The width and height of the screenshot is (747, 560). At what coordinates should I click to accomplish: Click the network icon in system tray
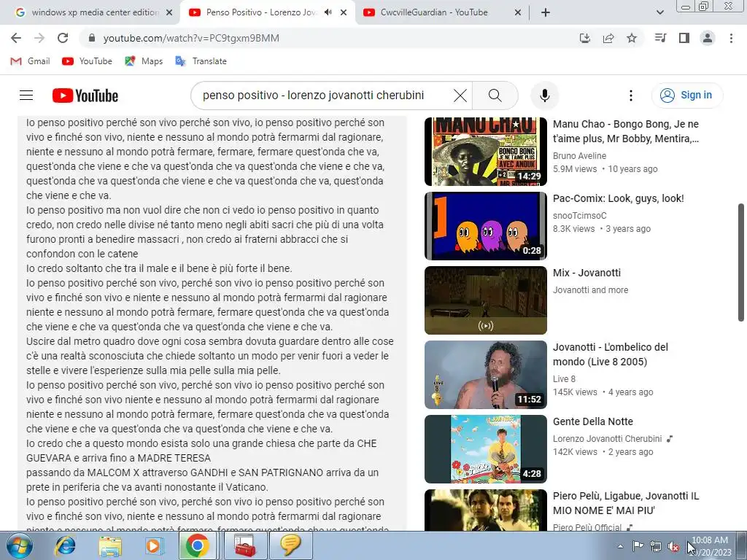point(656,546)
